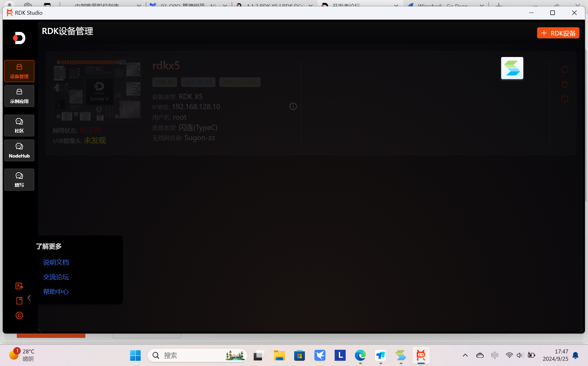This screenshot has width=588, height=366.
Task: Open the green S app on taskbar
Action: [401, 356]
